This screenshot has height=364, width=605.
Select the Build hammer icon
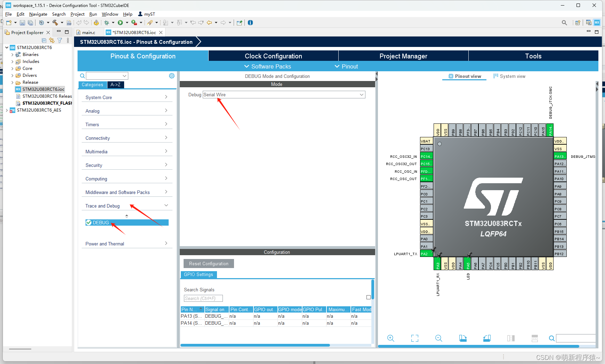click(x=55, y=22)
